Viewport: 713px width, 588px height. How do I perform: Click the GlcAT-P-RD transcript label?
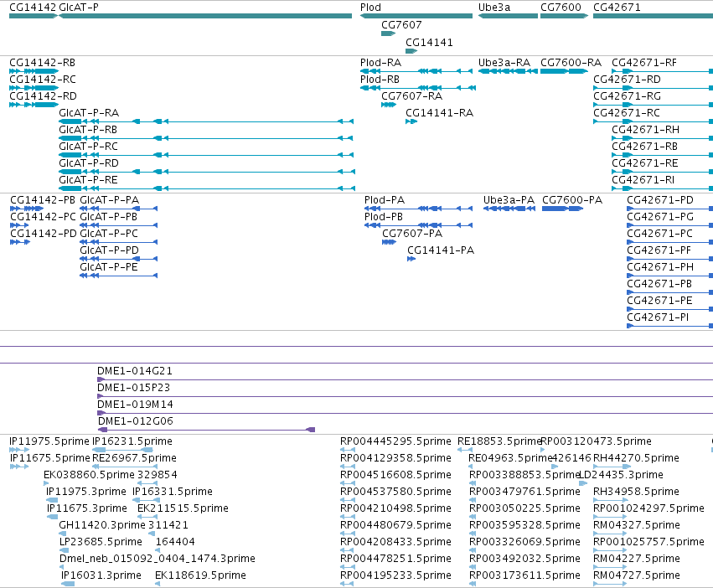click(89, 162)
